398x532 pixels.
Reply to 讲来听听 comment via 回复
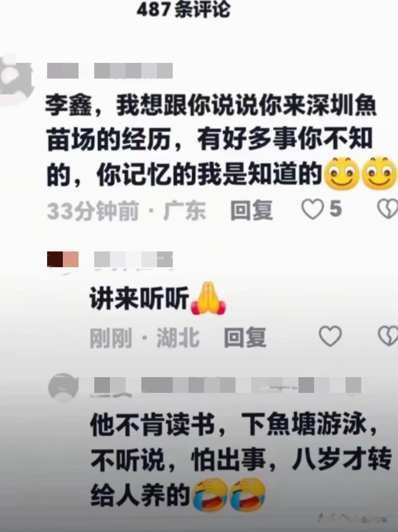245,337
